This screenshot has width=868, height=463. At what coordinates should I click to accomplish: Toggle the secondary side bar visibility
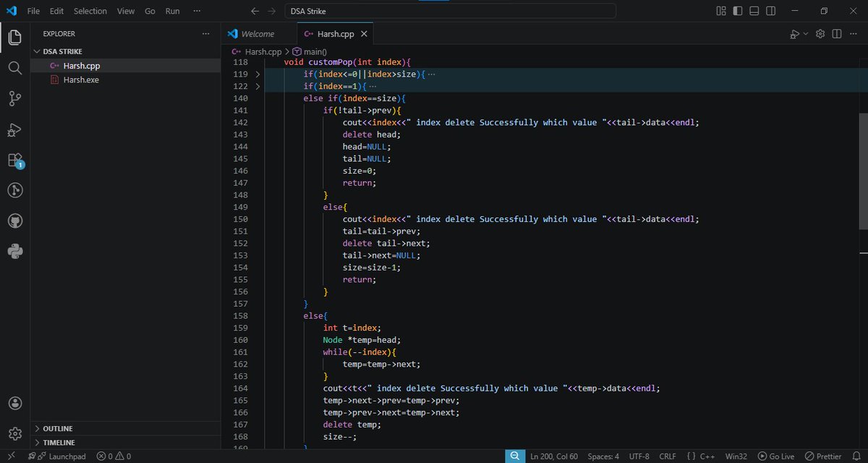771,11
